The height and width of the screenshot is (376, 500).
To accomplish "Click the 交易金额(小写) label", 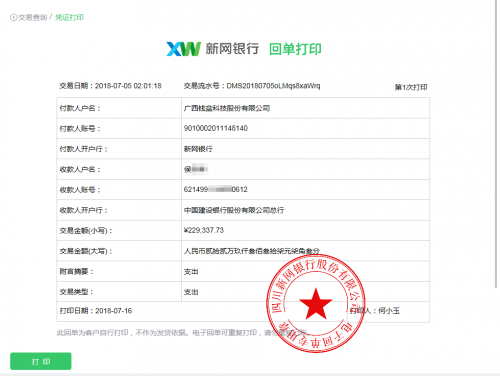I will 86,231.
